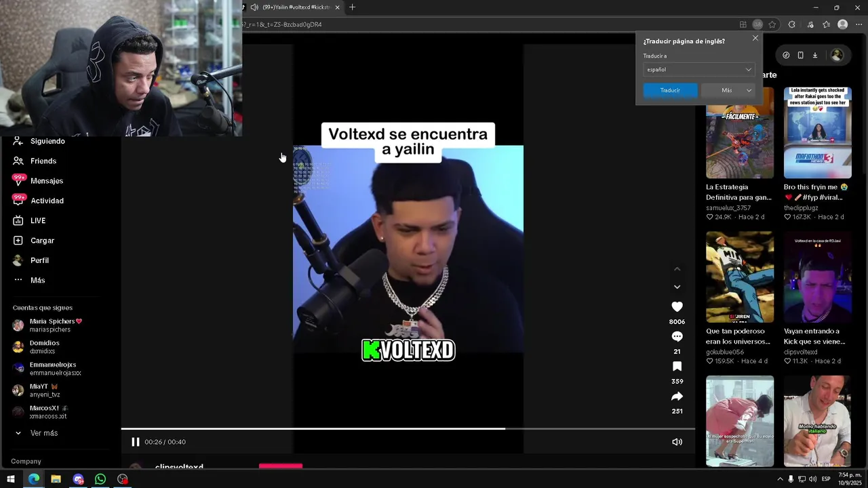Viewport: 868px width, 488px height.
Task: Open MarcosX! account
Action: [x=41, y=412]
